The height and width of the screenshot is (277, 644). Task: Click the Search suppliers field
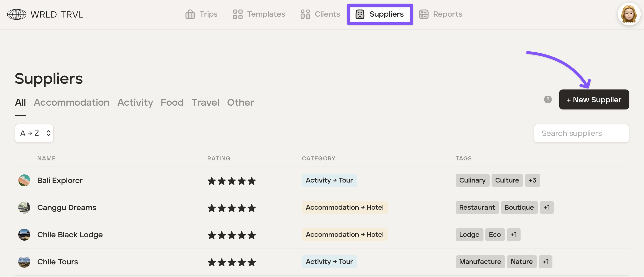[x=581, y=133]
